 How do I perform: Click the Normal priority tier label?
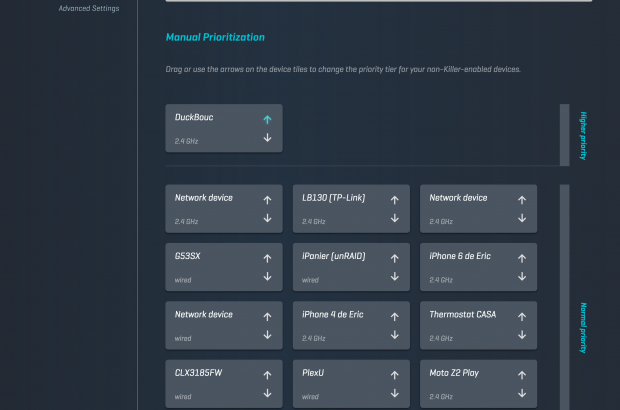pyautogui.click(x=584, y=328)
